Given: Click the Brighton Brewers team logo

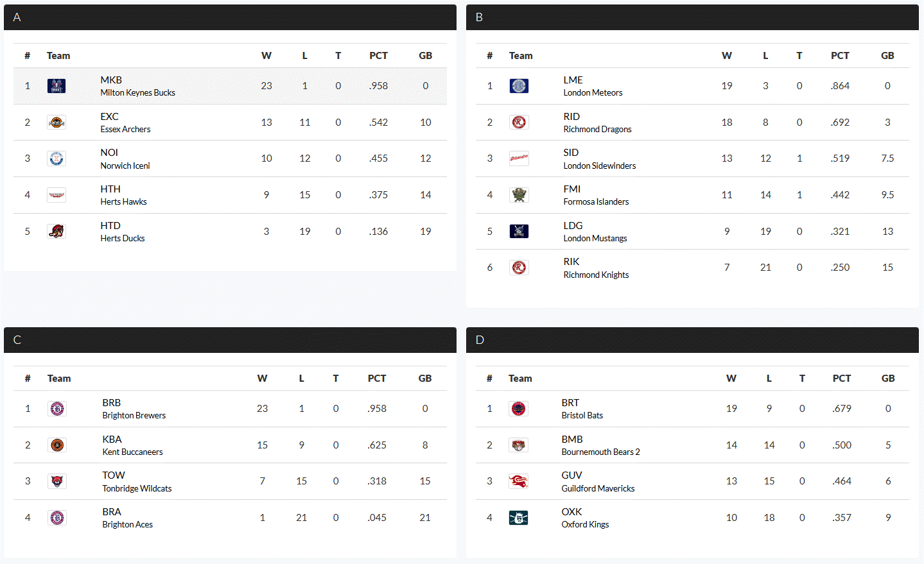Looking at the screenshot, I should pyautogui.click(x=57, y=409).
